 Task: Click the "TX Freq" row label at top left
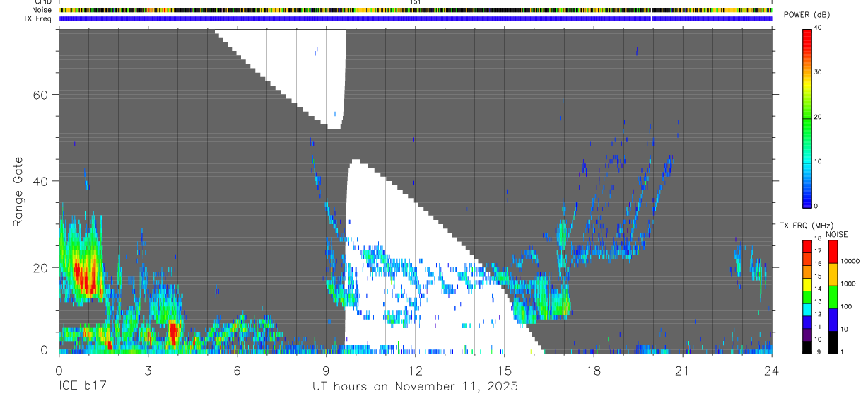point(38,18)
